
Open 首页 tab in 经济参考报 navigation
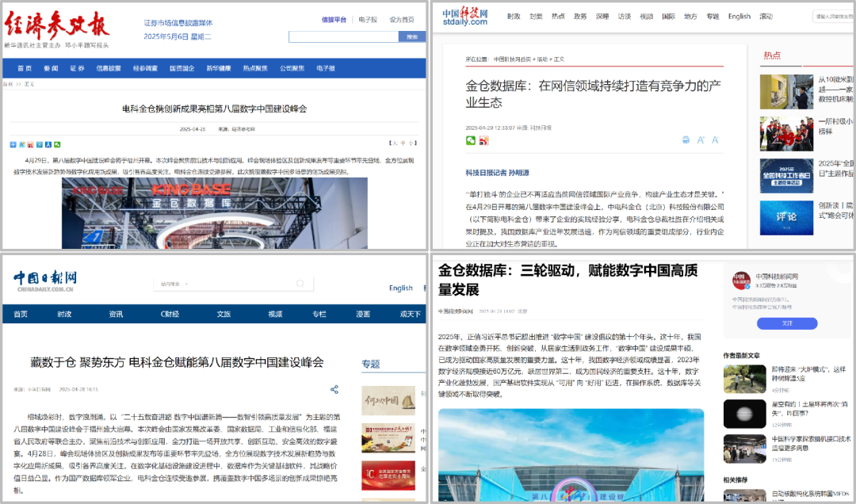click(x=25, y=68)
